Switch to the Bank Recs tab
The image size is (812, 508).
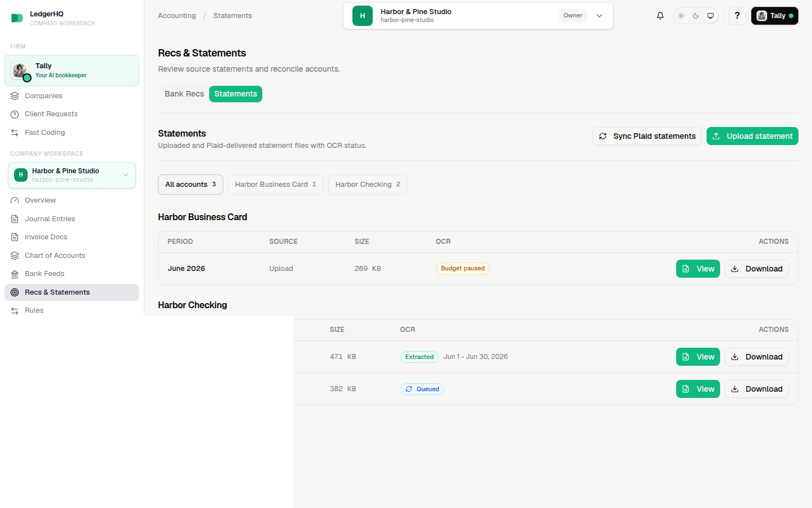(184, 94)
